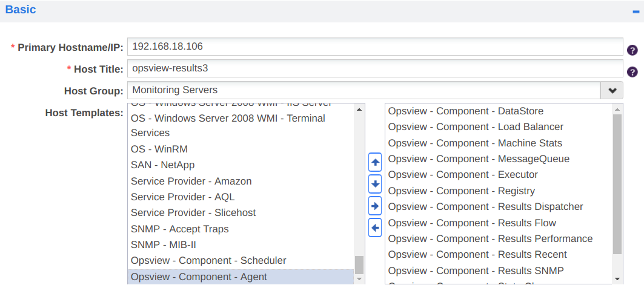The image size is (644, 288).
Task: Select SNMP - Accept Traps template
Action: click(x=241, y=229)
